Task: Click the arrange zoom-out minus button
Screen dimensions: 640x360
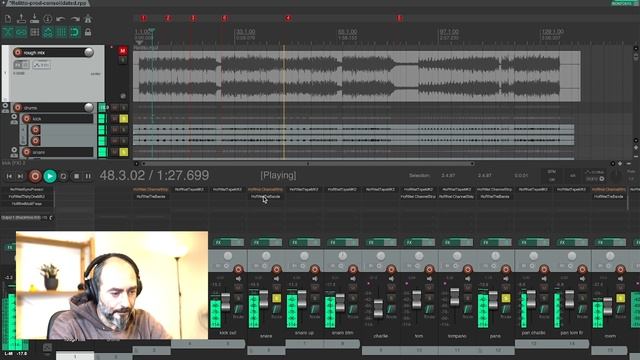Action: [x=629, y=164]
